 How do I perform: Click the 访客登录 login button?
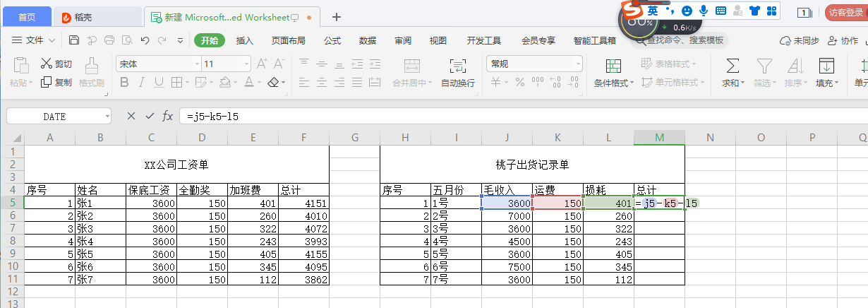pyautogui.click(x=845, y=12)
